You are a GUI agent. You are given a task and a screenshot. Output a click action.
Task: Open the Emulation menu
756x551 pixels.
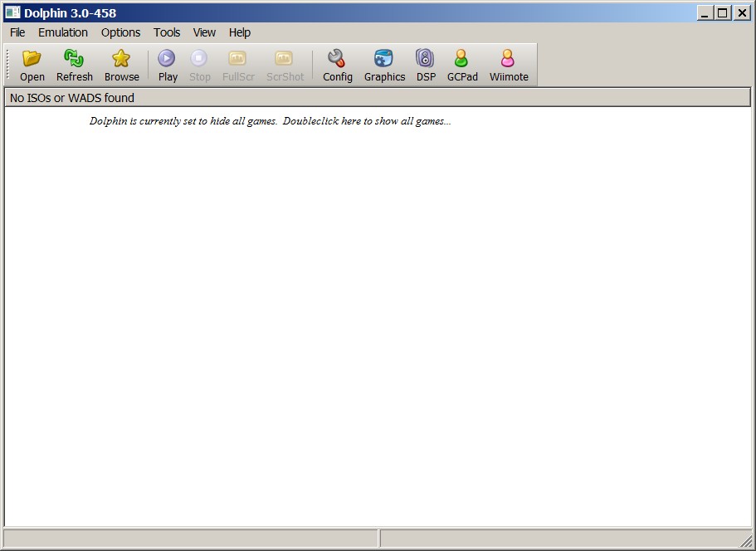(63, 32)
